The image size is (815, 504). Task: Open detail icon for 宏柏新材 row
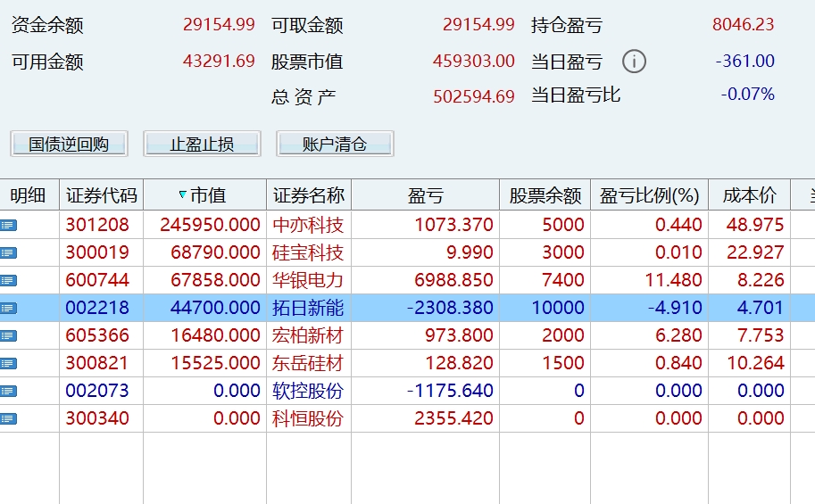8,335
